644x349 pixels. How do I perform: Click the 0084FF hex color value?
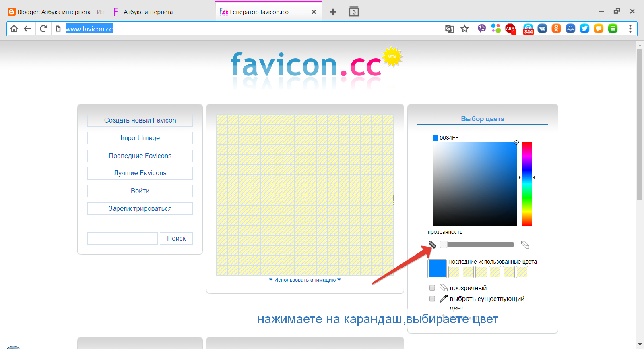point(449,138)
